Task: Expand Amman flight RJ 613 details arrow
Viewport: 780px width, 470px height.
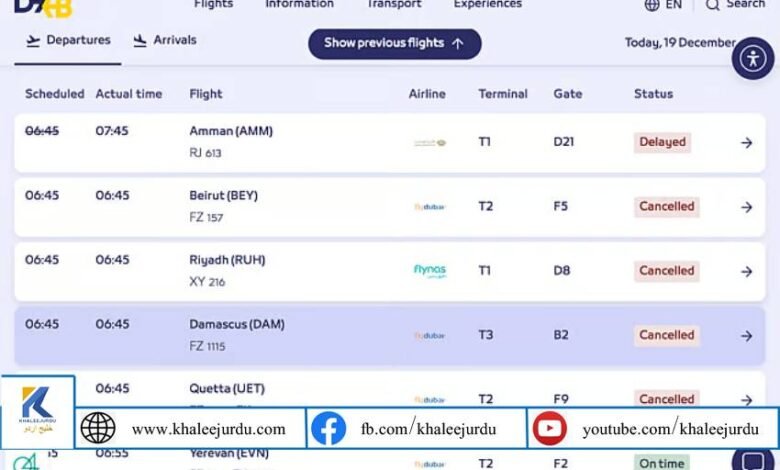Action: point(746,142)
